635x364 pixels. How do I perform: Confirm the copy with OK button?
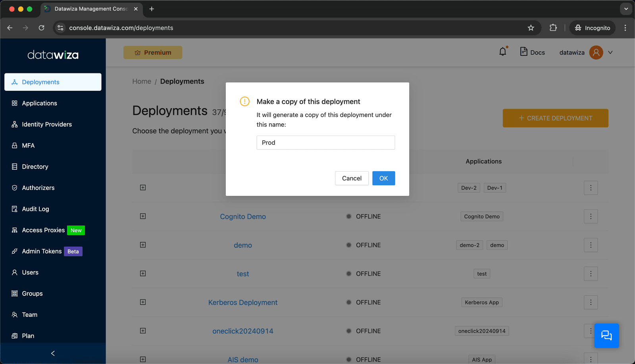coord(383,178)
